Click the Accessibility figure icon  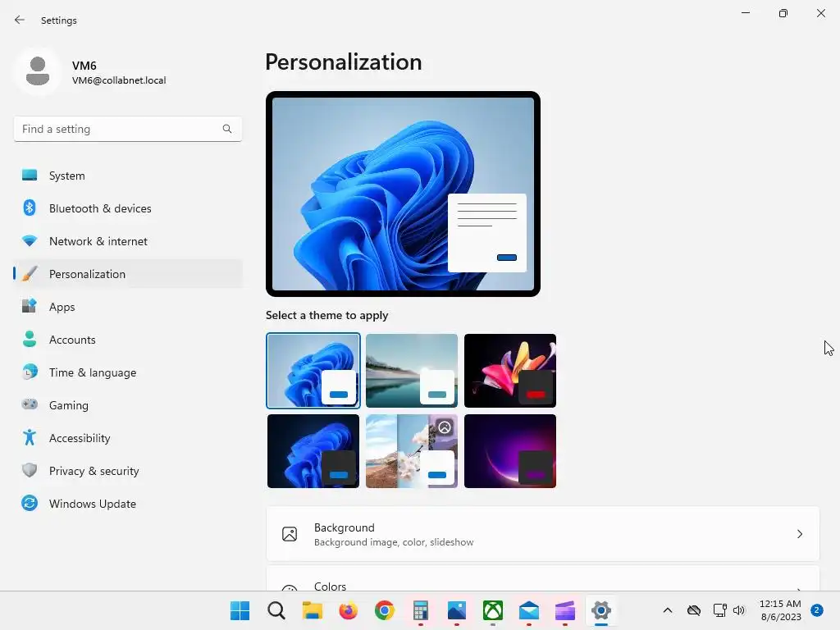tap(30, 438)
